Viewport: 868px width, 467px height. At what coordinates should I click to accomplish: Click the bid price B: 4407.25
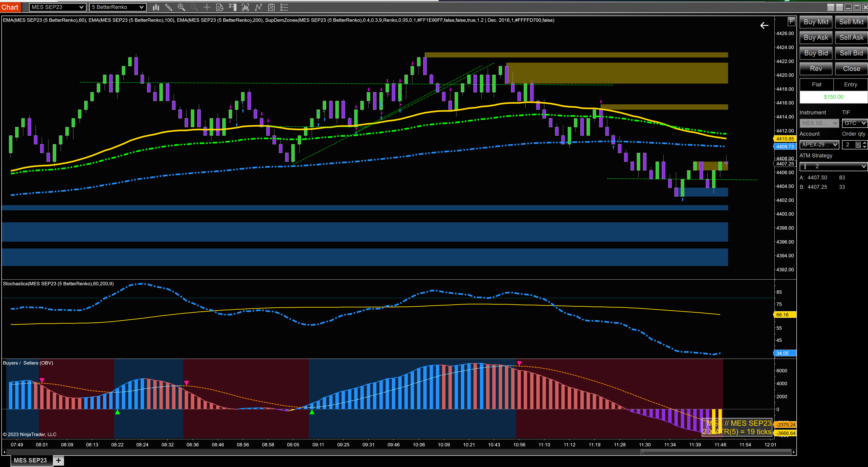click(x=813, y=187)
